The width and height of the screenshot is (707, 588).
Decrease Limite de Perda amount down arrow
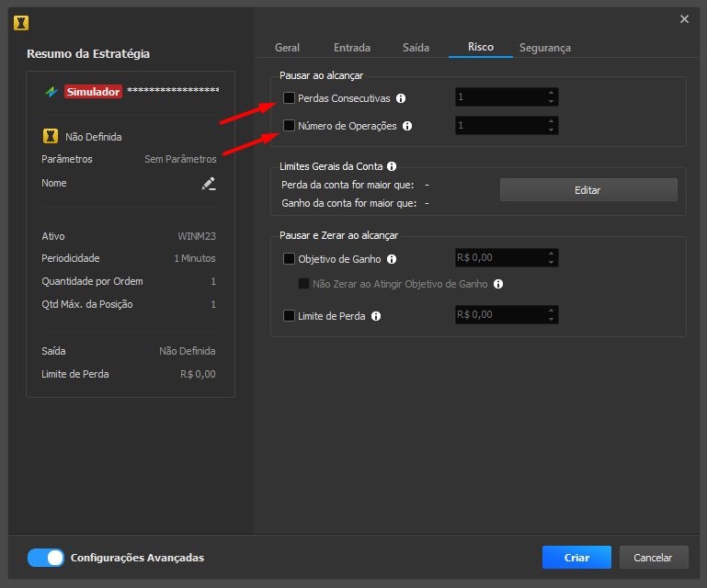pos(551,320)
